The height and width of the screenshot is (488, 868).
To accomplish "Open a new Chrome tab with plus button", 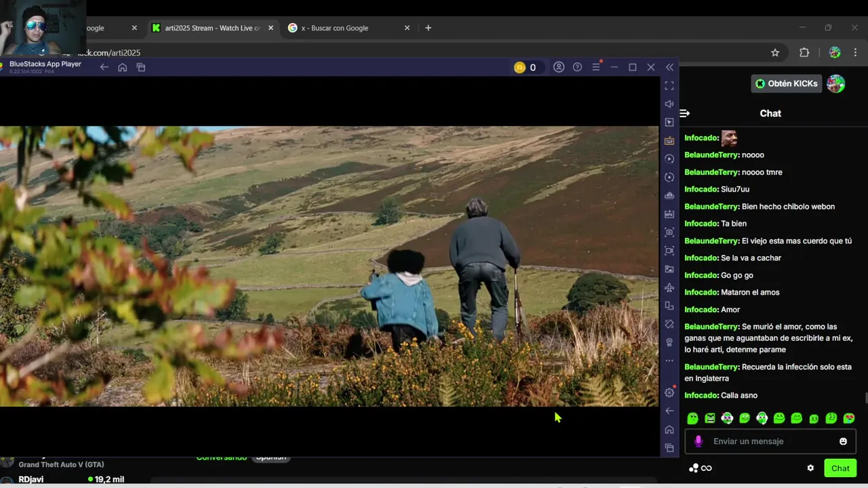I will click(x=428, y=28).
